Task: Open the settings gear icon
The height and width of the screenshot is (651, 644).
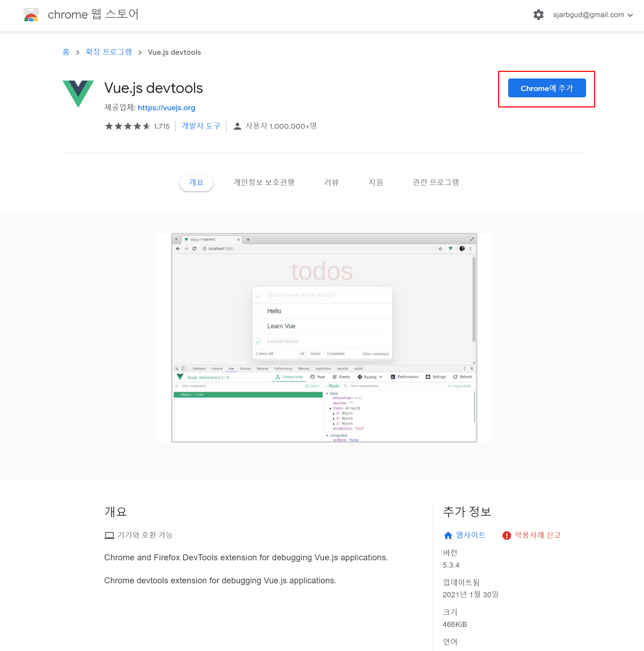Action: pyautogui.click(x=538, y=15)
